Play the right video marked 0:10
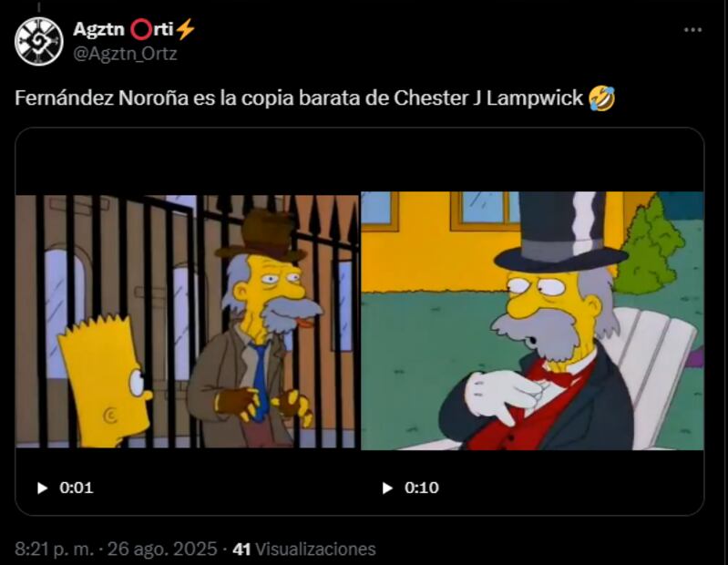The width and height of the screenshot is (728, 565). 387,488
